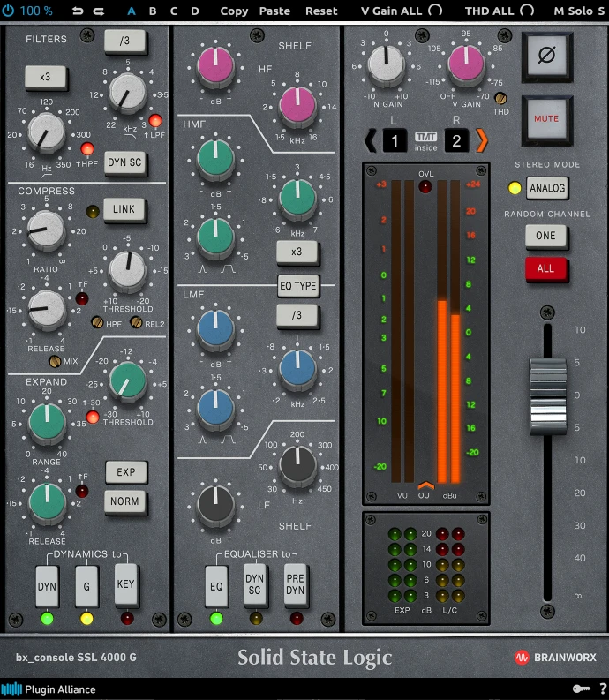This screenshot has height=700, width=609.
Task: Toggle the filters DYN SC button
Action: (x=125, y=162)
